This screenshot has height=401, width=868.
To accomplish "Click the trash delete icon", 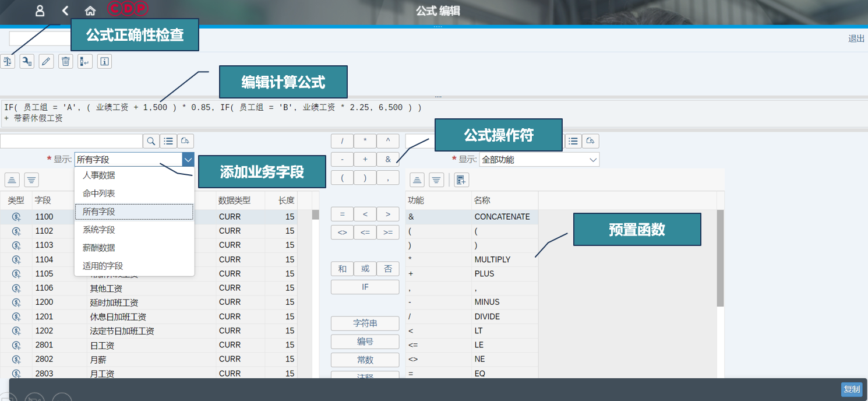I will pyautogui.click(x=66, y=61).
